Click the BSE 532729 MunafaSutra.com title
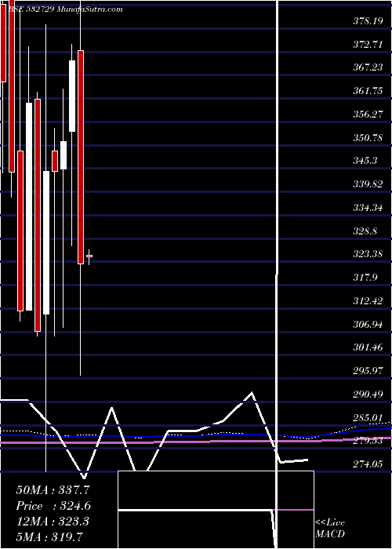Image resolution: width=392 pixels, height=549 pixels. tap(65, 9)
